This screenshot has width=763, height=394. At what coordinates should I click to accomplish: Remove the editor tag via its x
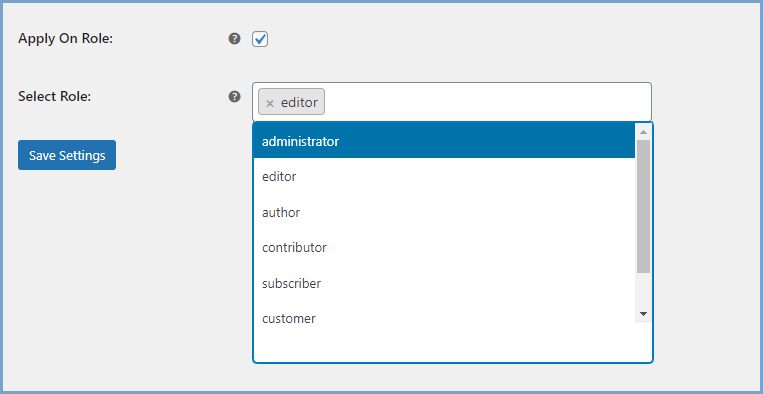(270, 103)
